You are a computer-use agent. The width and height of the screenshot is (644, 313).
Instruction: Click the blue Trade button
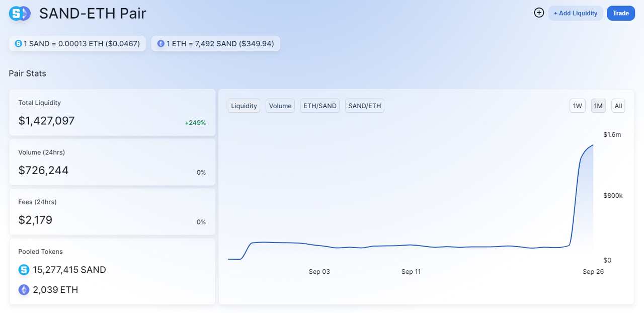(x=621, y=13)
